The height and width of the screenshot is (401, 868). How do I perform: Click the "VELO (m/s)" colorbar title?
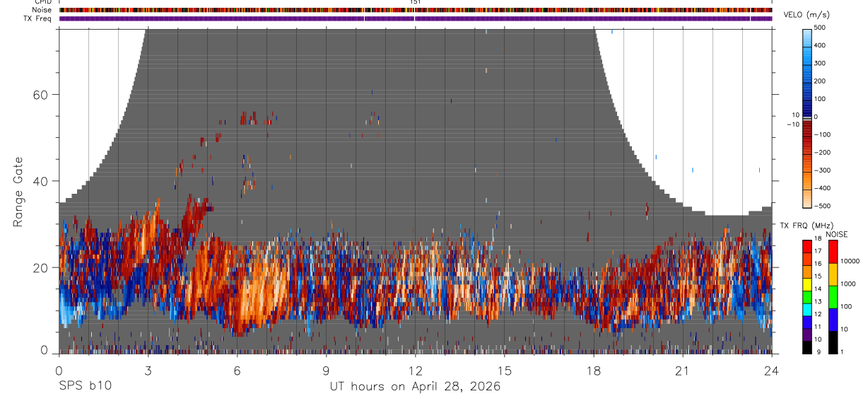(x=806, y=14)
